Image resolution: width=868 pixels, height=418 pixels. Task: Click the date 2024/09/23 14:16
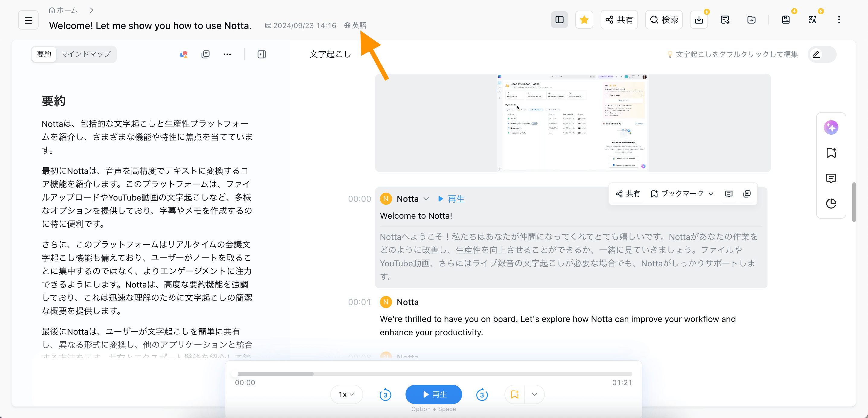[x=301, y=25]
